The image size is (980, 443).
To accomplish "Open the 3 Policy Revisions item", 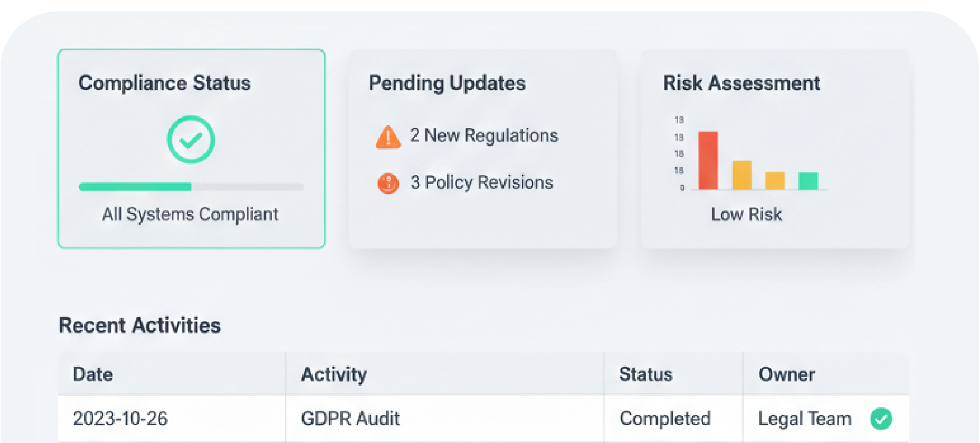I will (x=482, y=182).
